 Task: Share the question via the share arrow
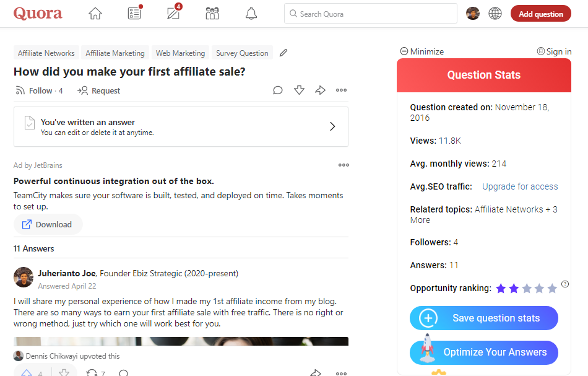coord(320,90)
